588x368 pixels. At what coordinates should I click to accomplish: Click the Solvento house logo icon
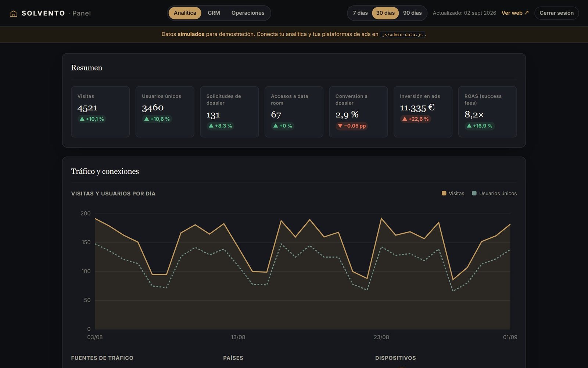click(x=14, y=14)
